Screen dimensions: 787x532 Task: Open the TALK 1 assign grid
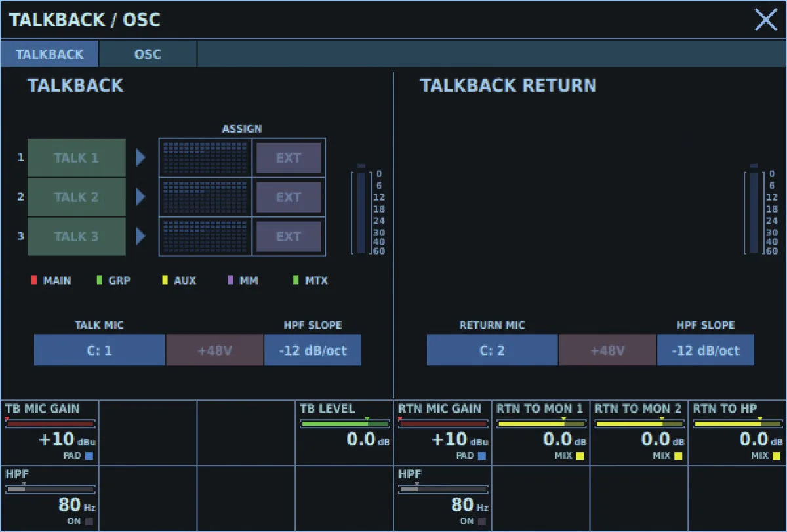tap(205, 158)
